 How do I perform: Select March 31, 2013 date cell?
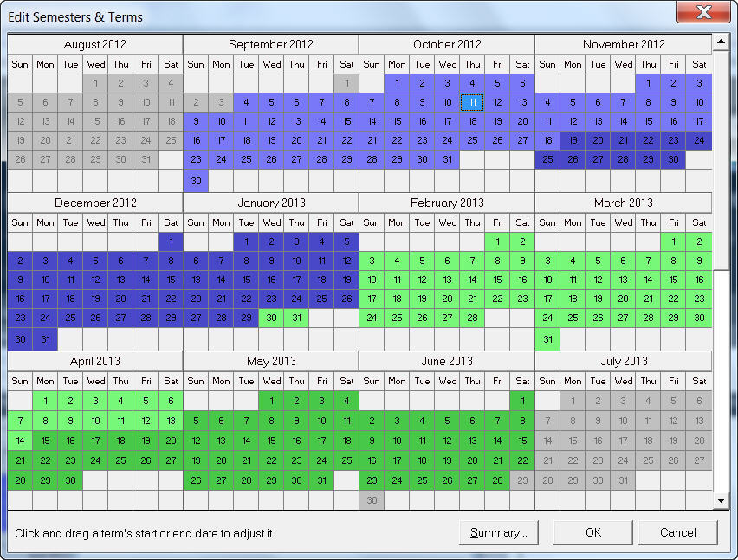click(547, 339)
